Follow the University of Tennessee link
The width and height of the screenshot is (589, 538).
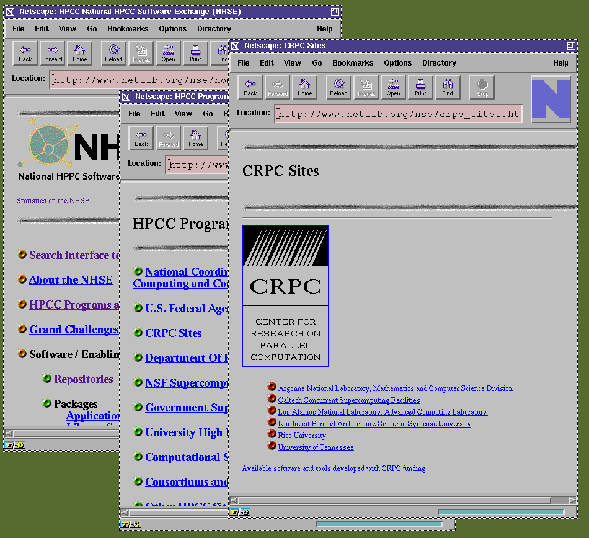click(316, 447)
